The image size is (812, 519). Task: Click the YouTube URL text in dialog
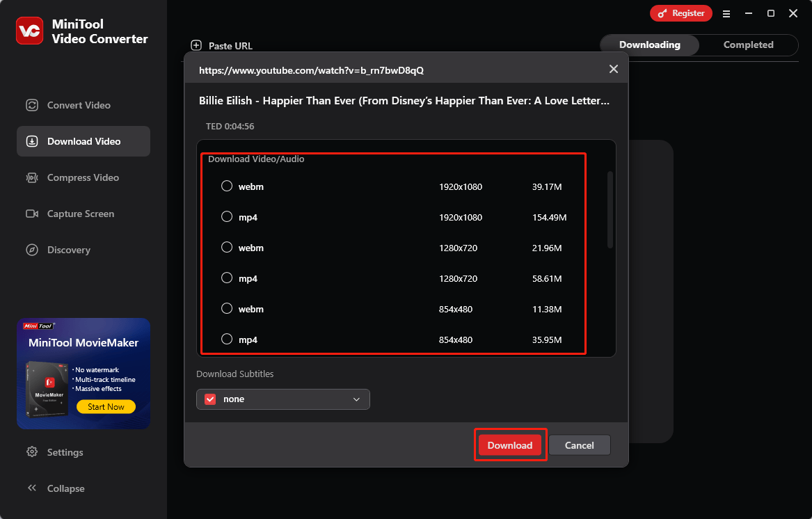311,70
